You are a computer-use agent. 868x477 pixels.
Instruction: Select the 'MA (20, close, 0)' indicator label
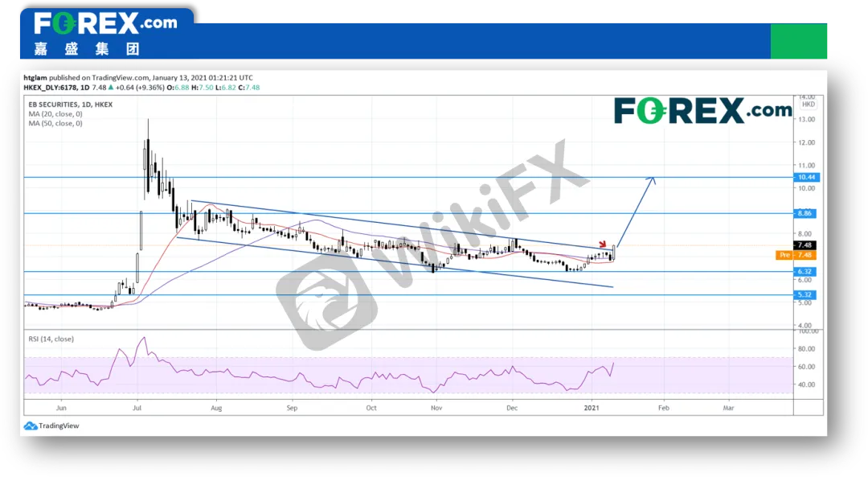point(55,113)
